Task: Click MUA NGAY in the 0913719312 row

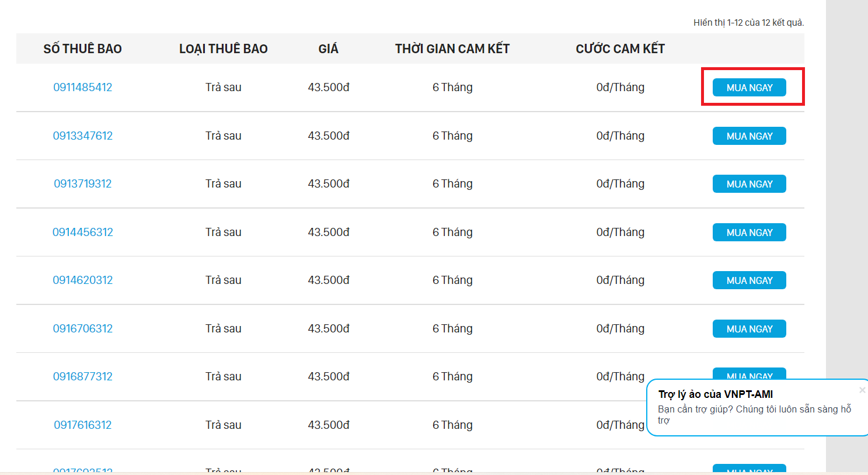Action: click(749, 184)
